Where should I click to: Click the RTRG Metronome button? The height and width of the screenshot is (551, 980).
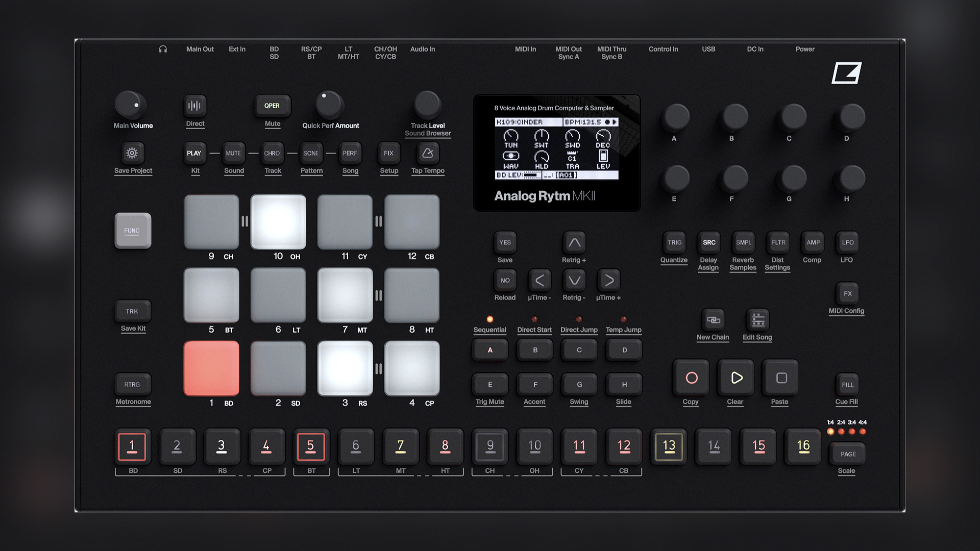(132, 385)
